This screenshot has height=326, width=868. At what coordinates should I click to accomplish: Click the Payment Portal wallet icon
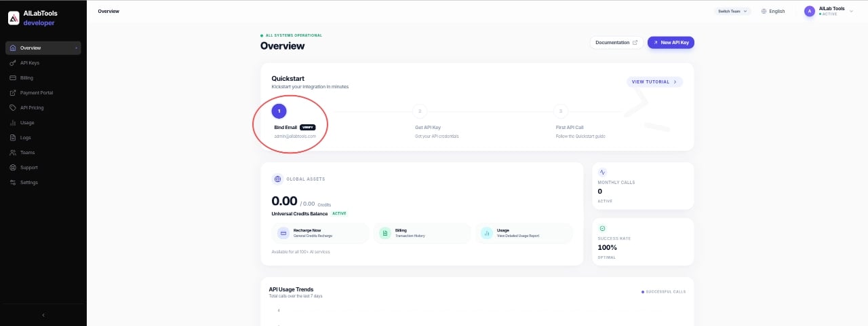pos(13,93)
